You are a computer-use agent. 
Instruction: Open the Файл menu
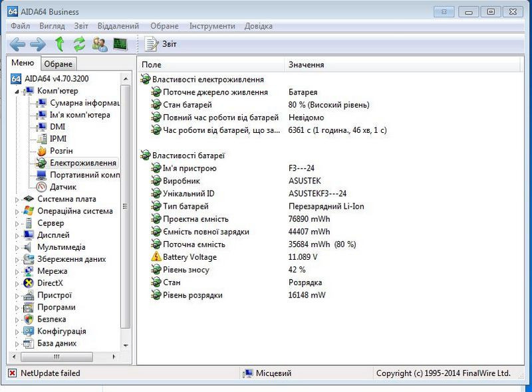pos(21,26)
